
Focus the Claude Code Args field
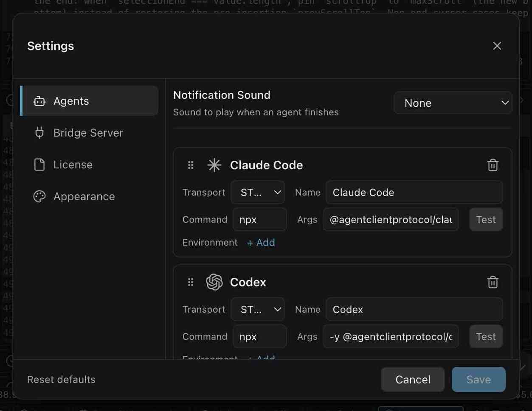tap(391, 219)
